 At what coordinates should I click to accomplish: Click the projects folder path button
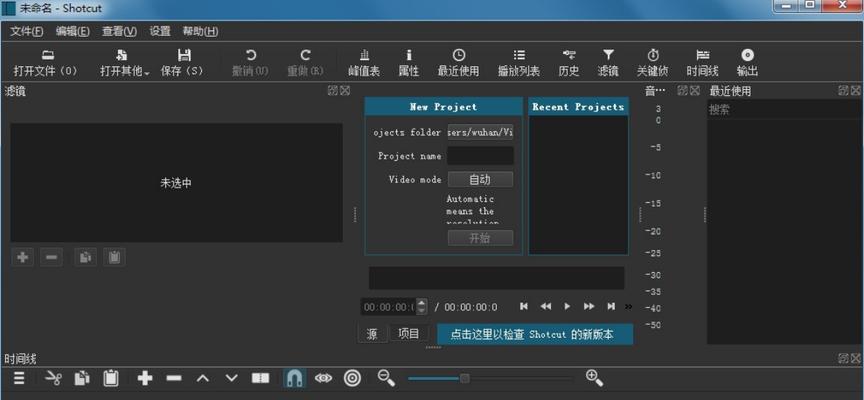coord(480,132)
